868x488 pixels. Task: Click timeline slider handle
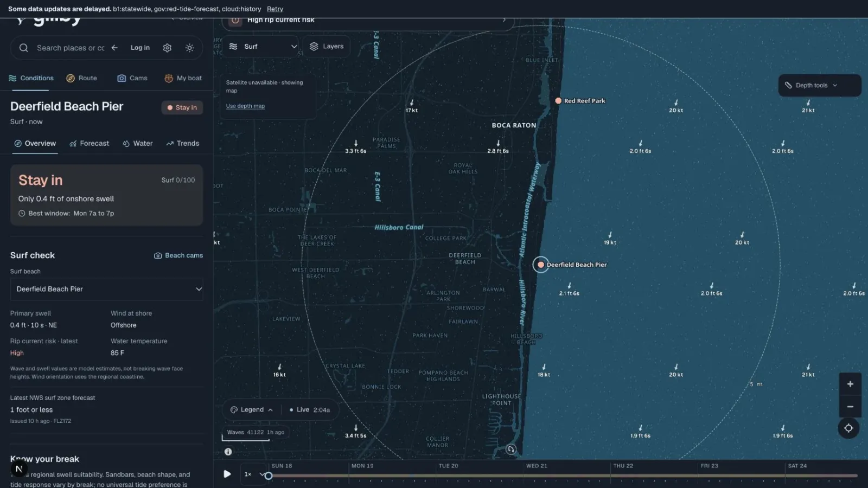pyautogui.click(x=269, y=476)
